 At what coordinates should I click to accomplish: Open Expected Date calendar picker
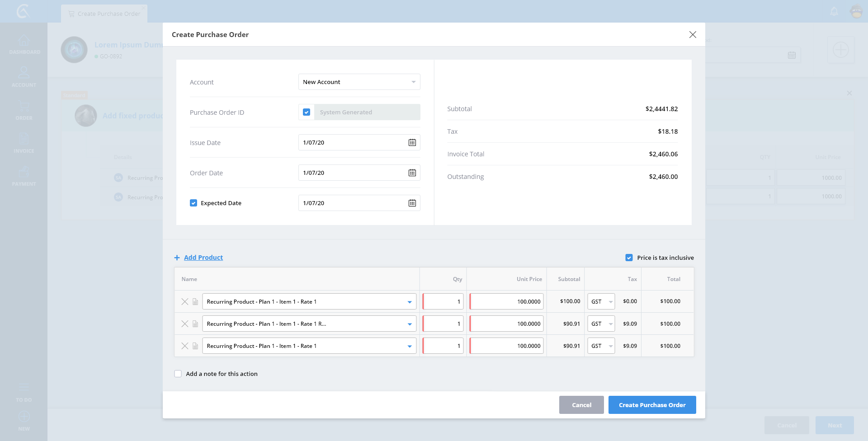coord(412,203)
